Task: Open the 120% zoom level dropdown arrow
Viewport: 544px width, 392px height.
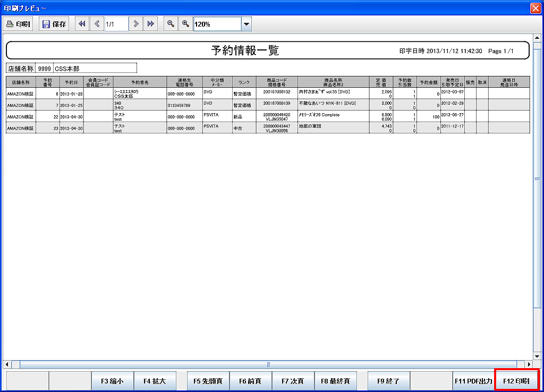Action: tap(246, 24)
